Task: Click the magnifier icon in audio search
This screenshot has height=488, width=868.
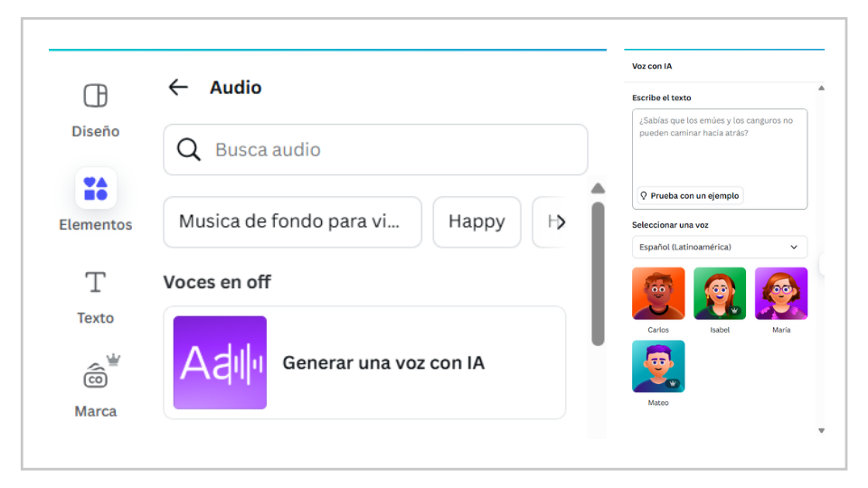Action: [x=188, y=149]
